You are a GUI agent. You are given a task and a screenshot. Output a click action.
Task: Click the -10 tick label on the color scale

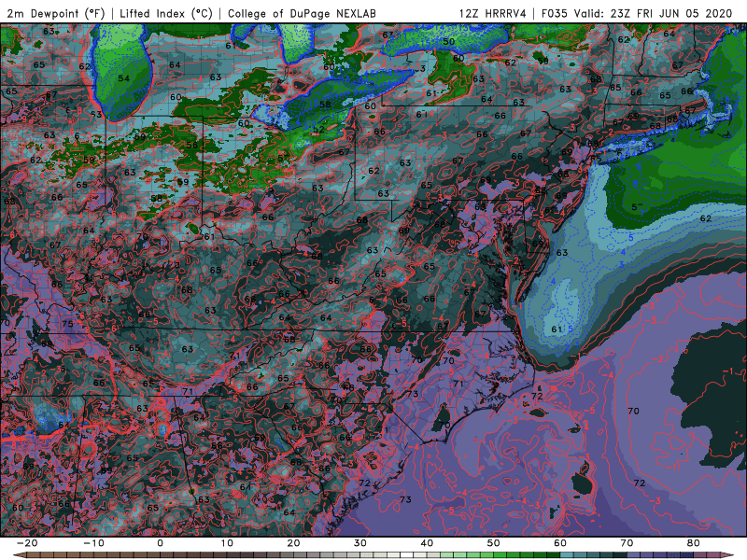[92, 543]
